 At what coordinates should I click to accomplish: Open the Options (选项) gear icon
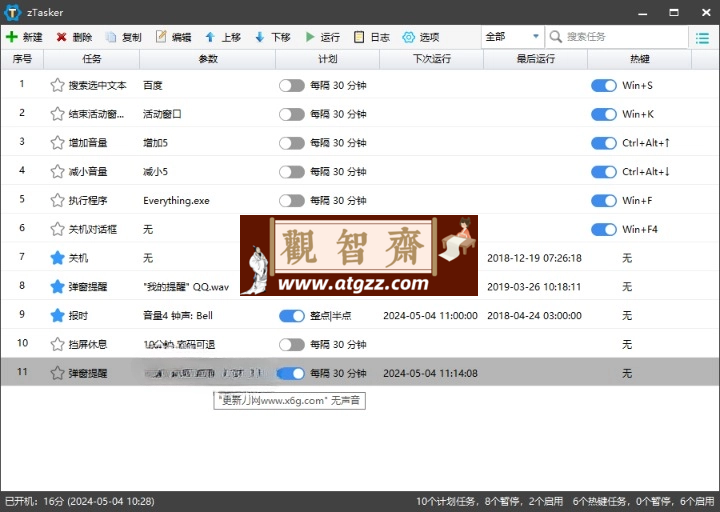(408, 37)
